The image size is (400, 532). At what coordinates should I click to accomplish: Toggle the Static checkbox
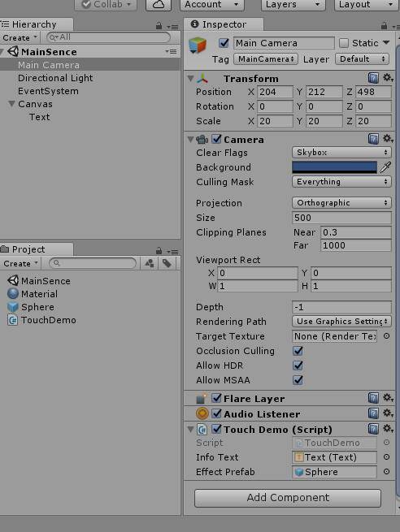pyautogui.click(x=344, y=43)
